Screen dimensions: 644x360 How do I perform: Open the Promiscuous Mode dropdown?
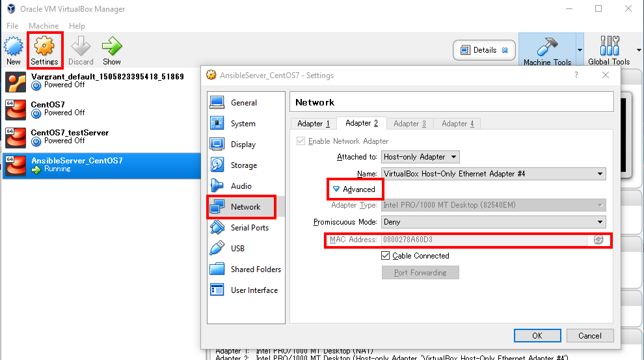[x=493, y=222]
